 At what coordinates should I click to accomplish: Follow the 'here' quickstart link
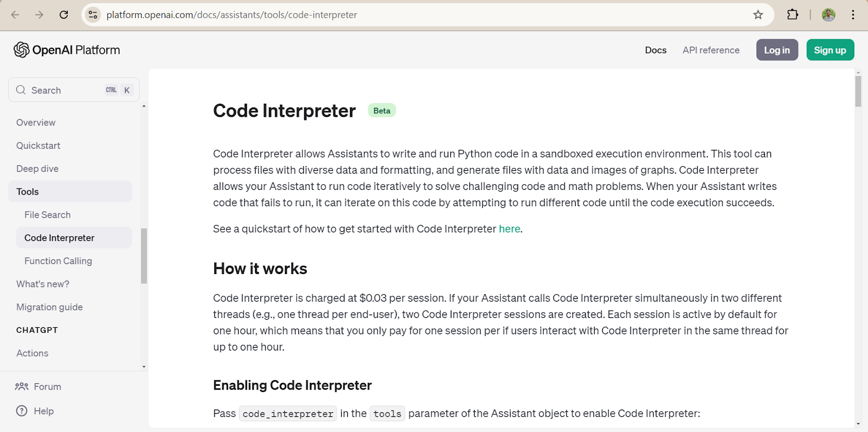pos(509,229)
